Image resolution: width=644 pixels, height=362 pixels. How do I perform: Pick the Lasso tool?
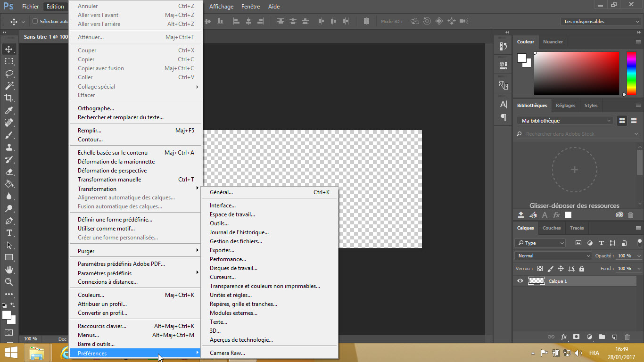(9, 74)
